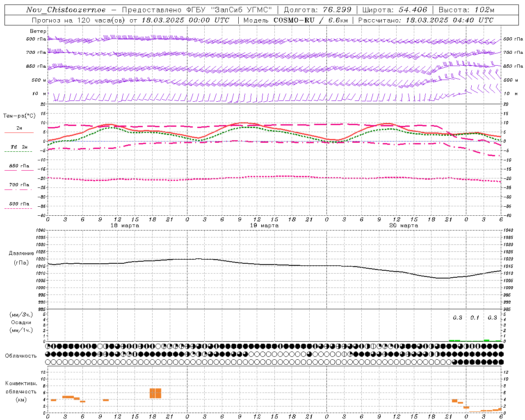
Task: Click the forecast start time 18.03.2025 00:00 UTC
Action: 185,20
